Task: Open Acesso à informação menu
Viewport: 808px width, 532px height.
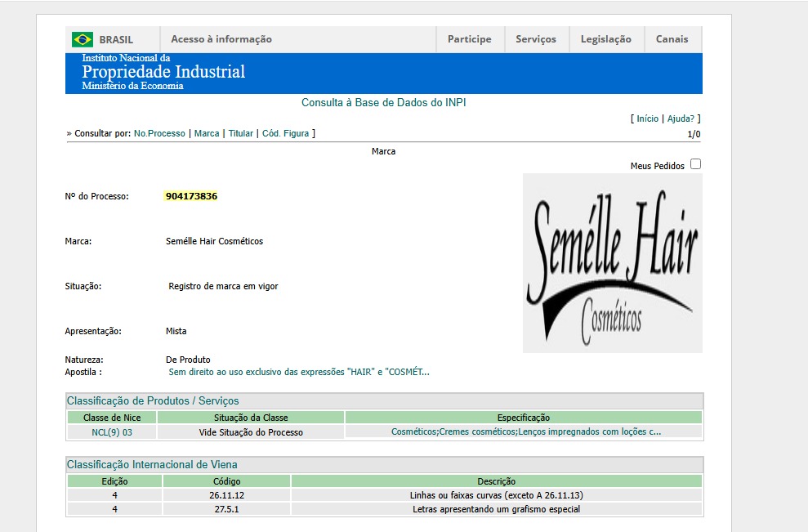Action: pos(221,39)
